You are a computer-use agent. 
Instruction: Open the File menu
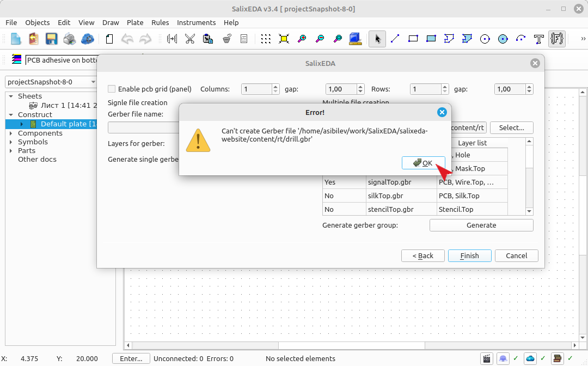tap(11, 22)
